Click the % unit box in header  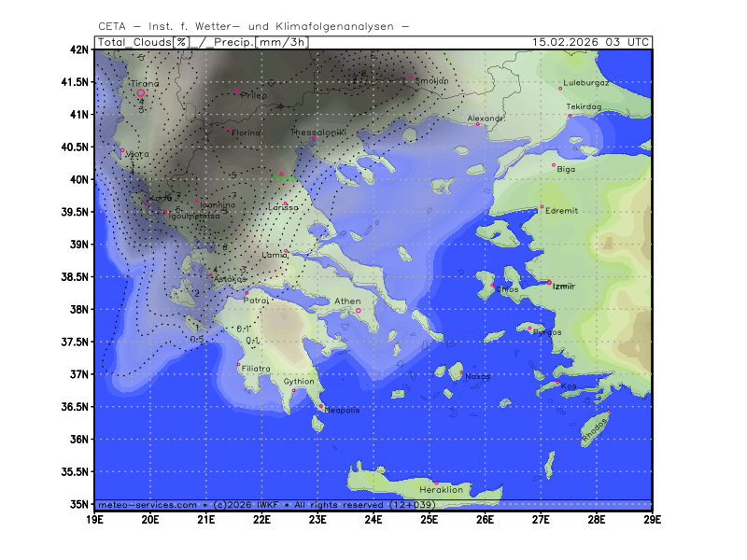pos(181,42)
